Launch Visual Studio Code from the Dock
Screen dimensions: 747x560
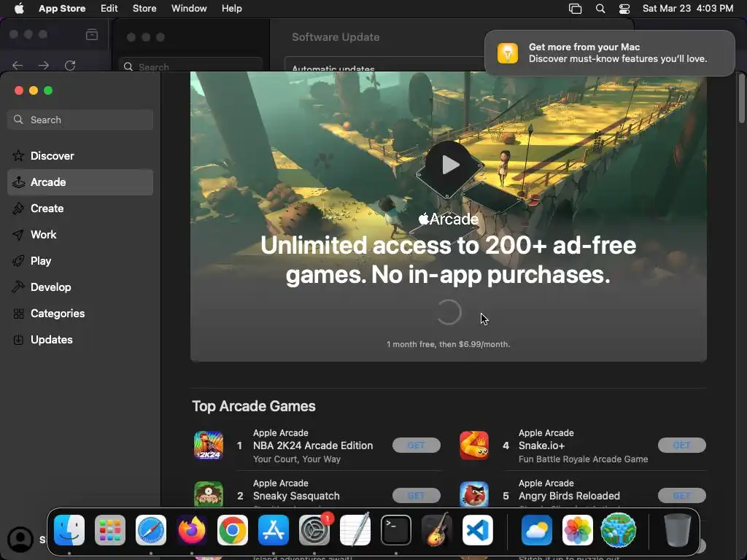478,530
